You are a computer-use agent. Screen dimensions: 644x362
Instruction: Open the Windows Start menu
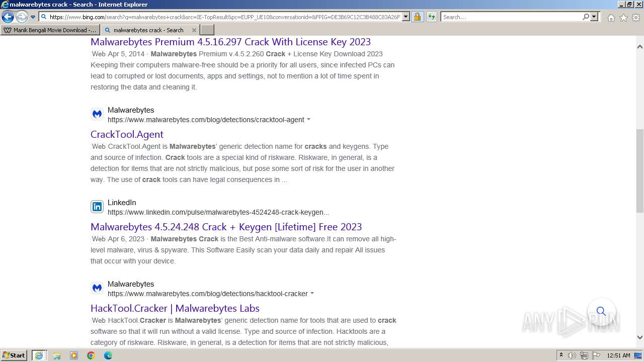click(14, 355)
